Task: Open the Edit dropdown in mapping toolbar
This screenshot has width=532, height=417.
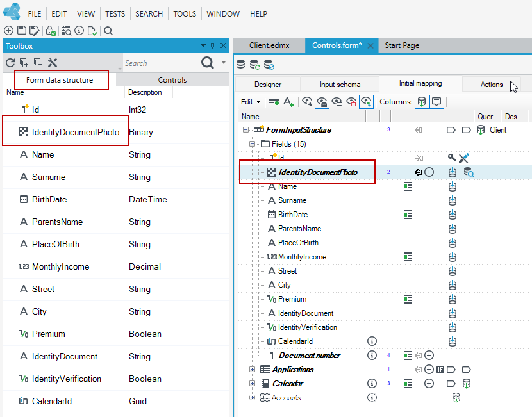Action: coord(251,102)
